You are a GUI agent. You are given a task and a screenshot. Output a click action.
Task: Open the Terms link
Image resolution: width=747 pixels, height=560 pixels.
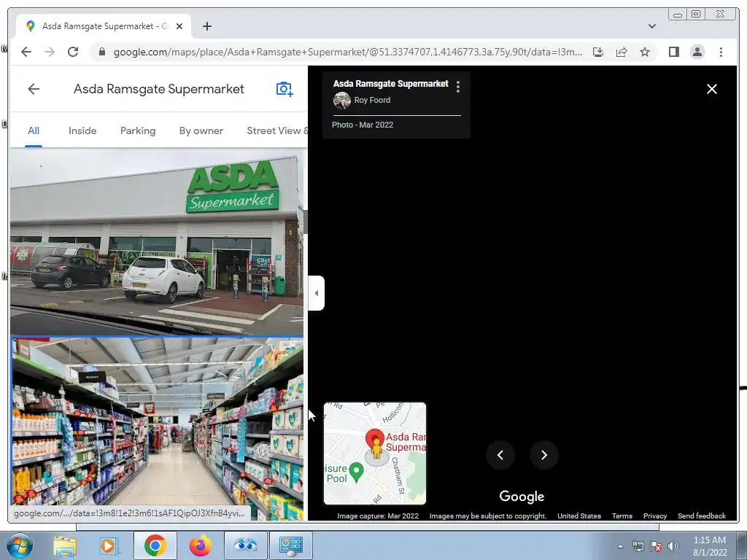(x=622, y=516)
